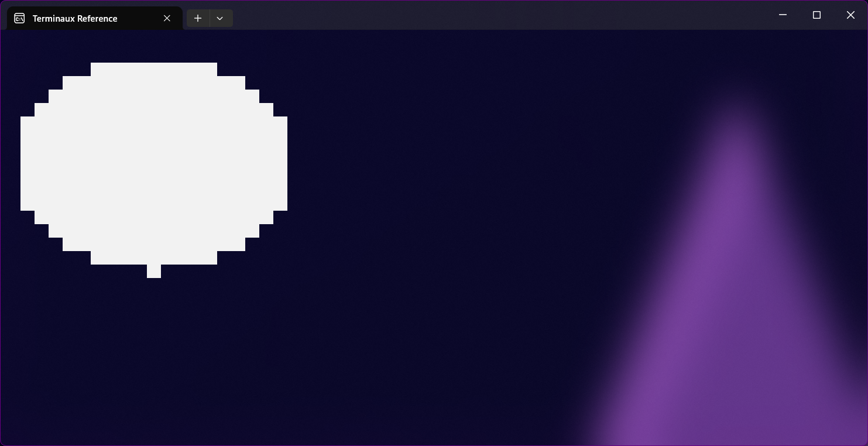Close the terminal window

[850, 15]
